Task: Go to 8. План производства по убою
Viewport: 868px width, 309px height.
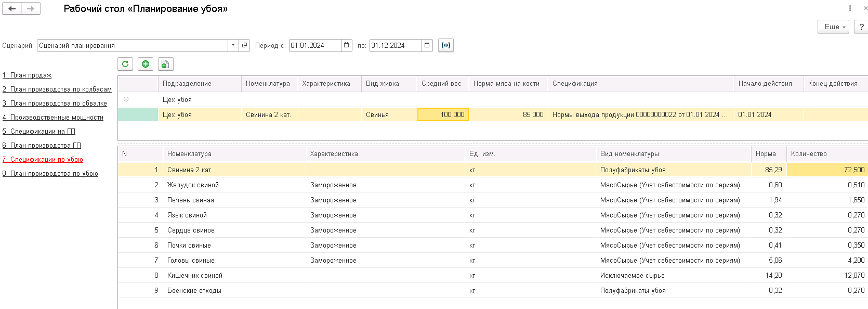Action: [50, 174]
